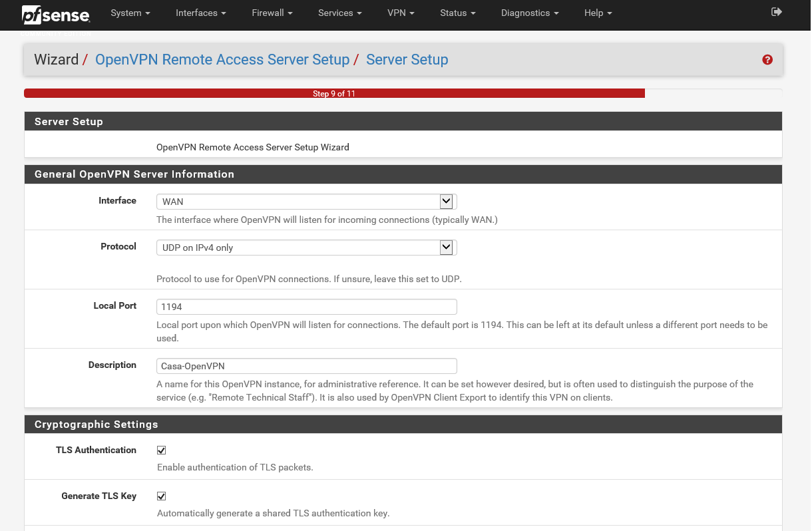The image size is (812, 531).
Task: Click the OpenVPN Remote Access Server Setup breadcrumb
Action: click(x=222, y=60)
